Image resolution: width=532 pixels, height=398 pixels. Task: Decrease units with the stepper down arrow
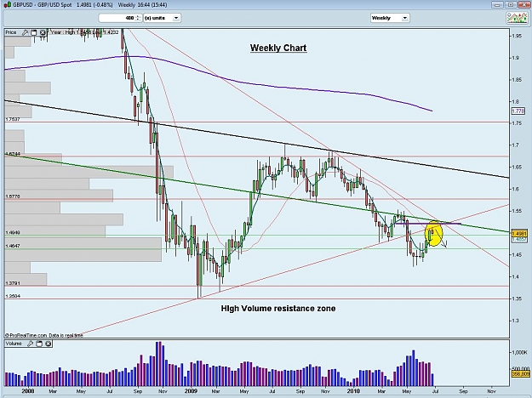pos(138,20)
